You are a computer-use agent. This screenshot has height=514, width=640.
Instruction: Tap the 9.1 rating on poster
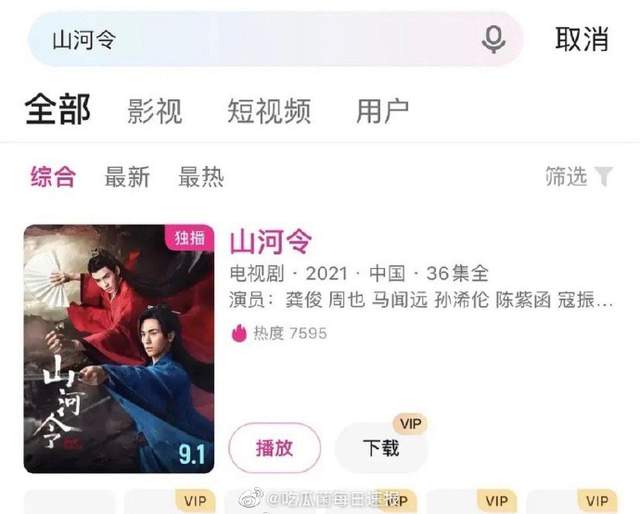click(x=192, y=454)
